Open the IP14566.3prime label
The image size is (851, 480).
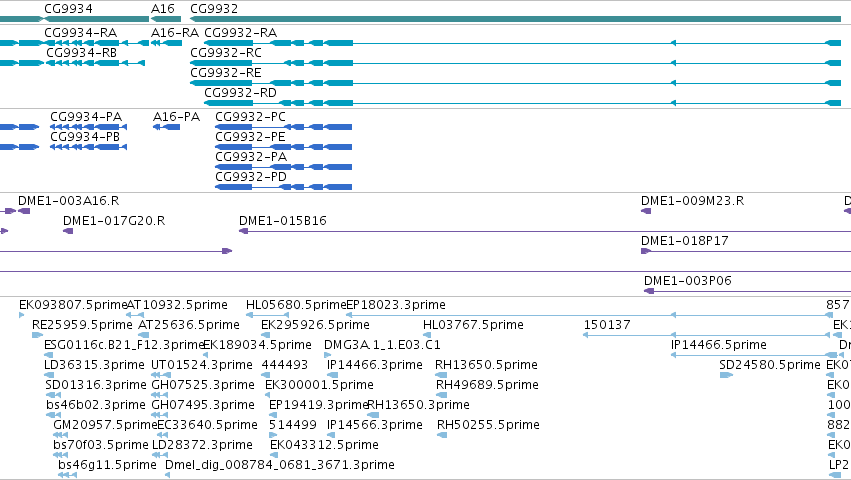374,425
